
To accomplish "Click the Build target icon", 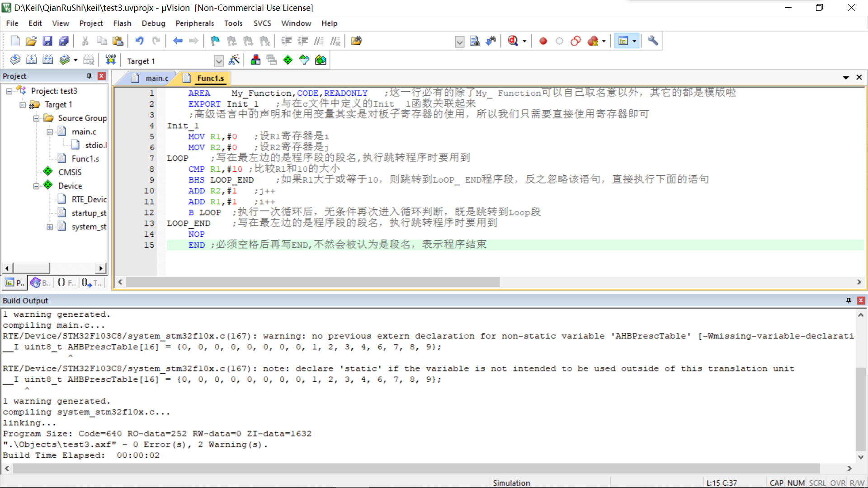I will pyautogui.click(x=31, y=60).
